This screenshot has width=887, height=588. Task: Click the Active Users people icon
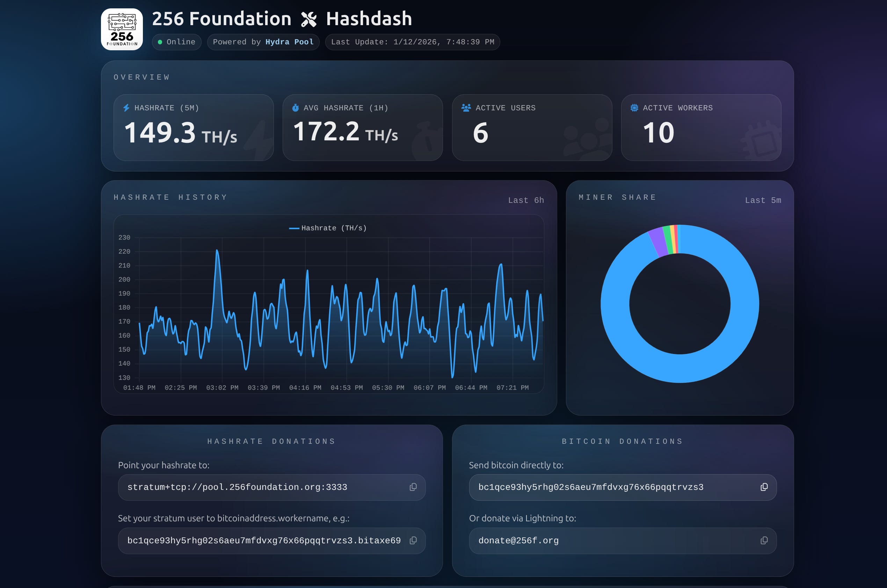(x=466, y=108)
